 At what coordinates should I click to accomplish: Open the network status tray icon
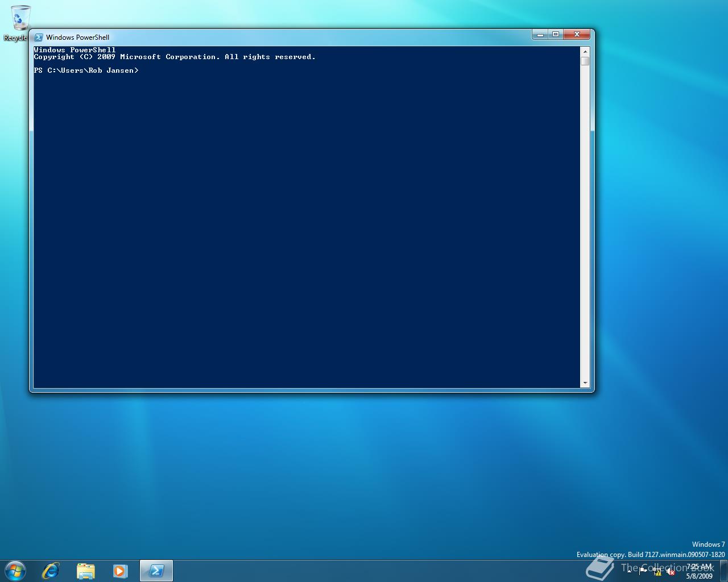[657, 572]
